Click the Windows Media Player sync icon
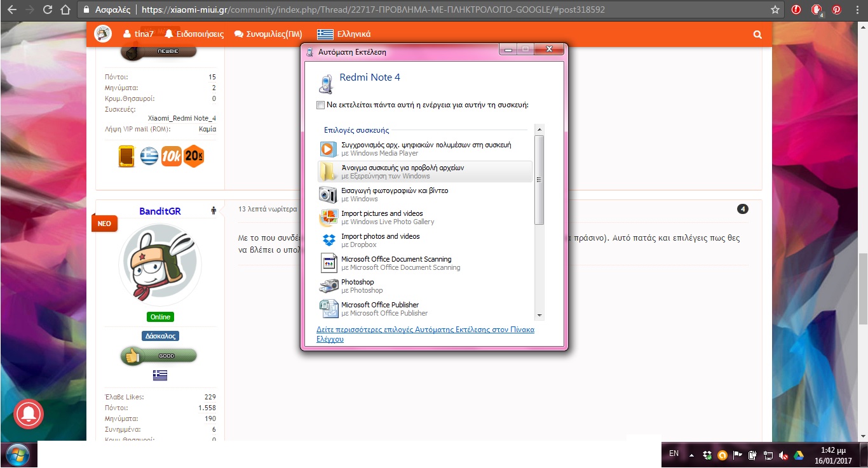 328,149
